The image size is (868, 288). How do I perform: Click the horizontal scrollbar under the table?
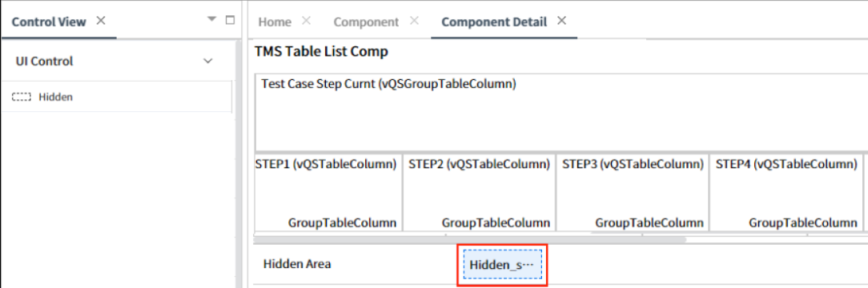pos(469,240)
